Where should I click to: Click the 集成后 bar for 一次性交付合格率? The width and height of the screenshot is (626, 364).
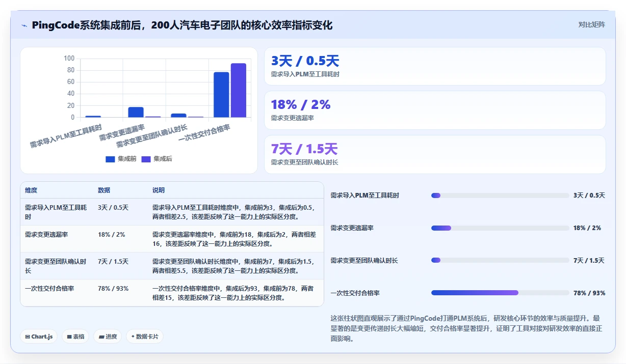pos(239,90)
